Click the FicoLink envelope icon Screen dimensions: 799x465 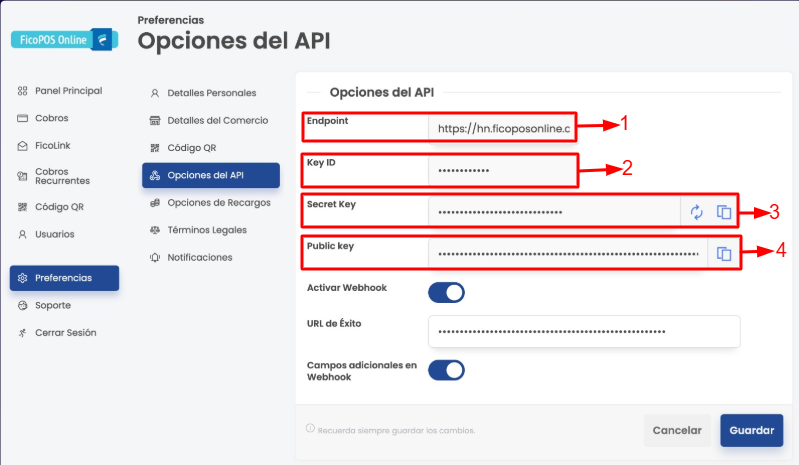click(x=22, y=146)
